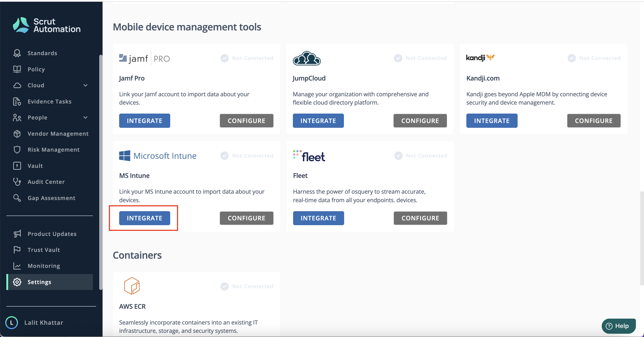Viewport: 644px width, 337px height.
Task: Click the Mobile device management tools heading
Action: pos(187,27)
